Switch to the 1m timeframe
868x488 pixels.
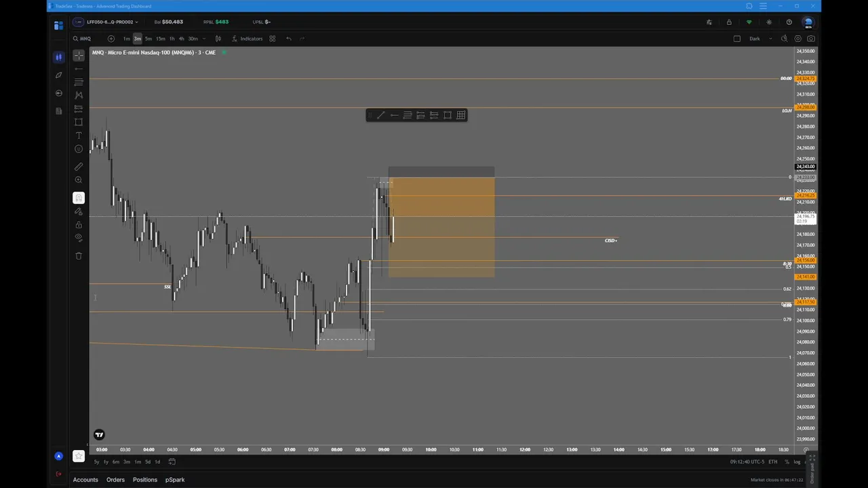point(126,39)
